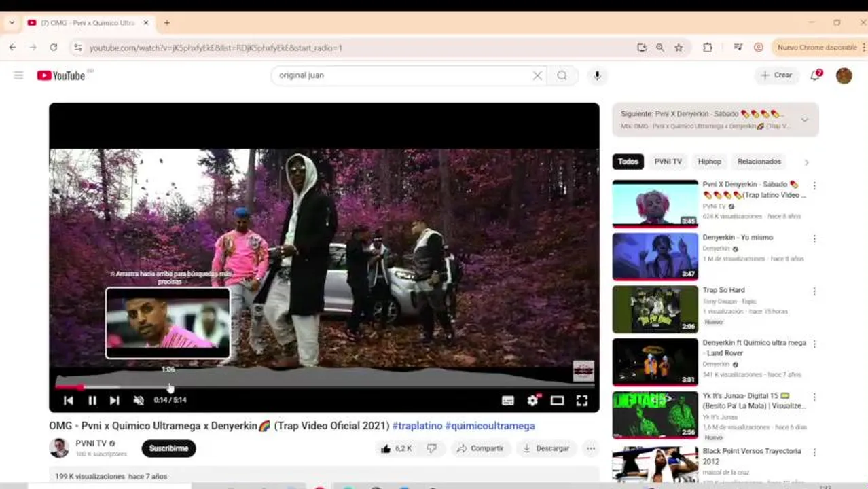Open the PVNI TV channel name link
This screenshot has height=489, width=868.
91,443
